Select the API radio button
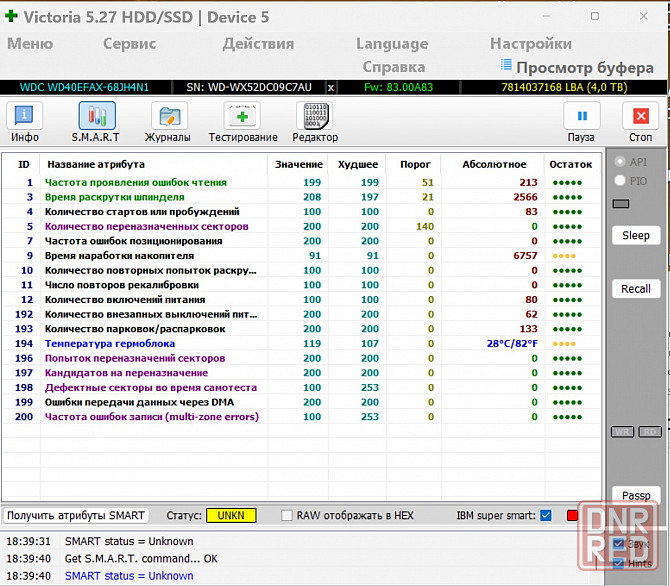 pos(621,162)
